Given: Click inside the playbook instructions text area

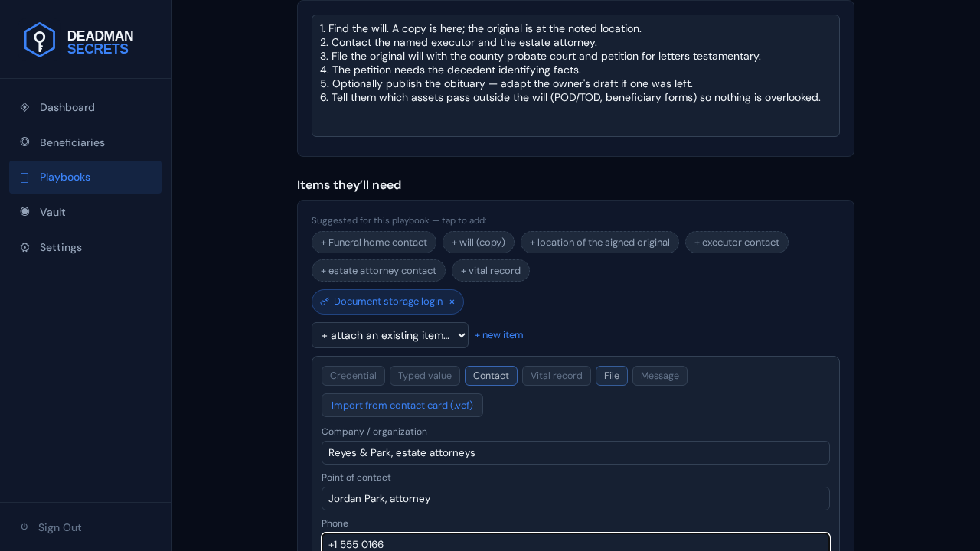Looking at the screenshot, I should click(576, 76).
